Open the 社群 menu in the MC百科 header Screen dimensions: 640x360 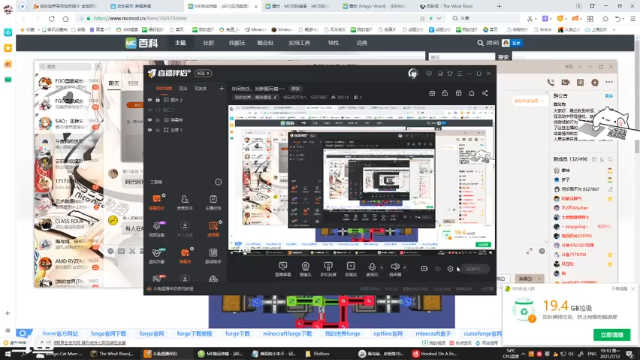(209, 43)
